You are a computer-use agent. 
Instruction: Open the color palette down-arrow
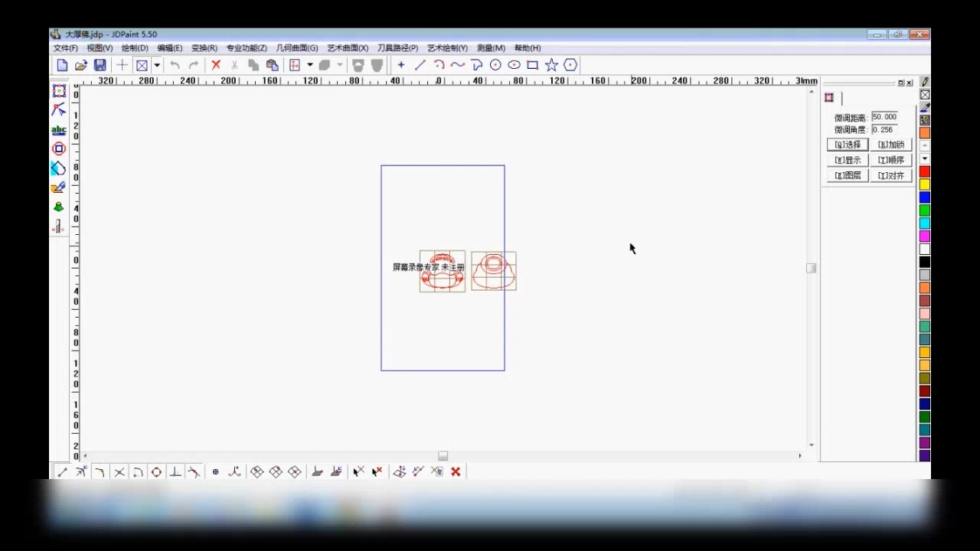pos(925,158)
